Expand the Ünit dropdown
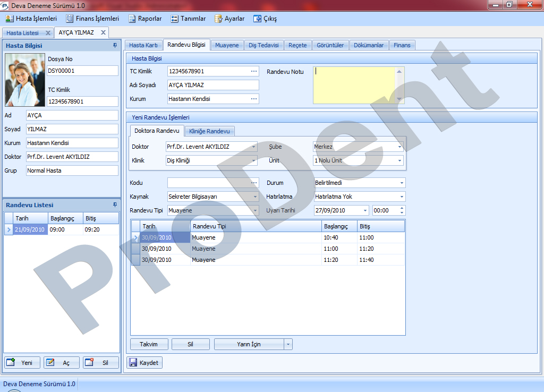This screenshot has width=544, height=392. pos(399,160)
